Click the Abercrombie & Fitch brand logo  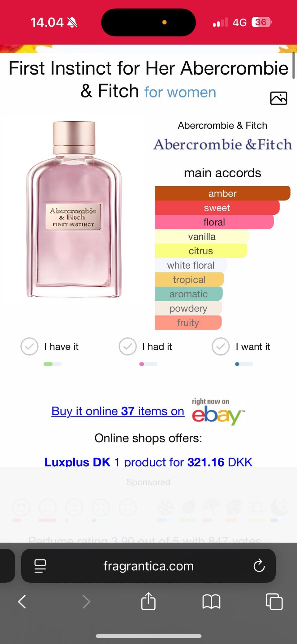[x=223, y=144]
